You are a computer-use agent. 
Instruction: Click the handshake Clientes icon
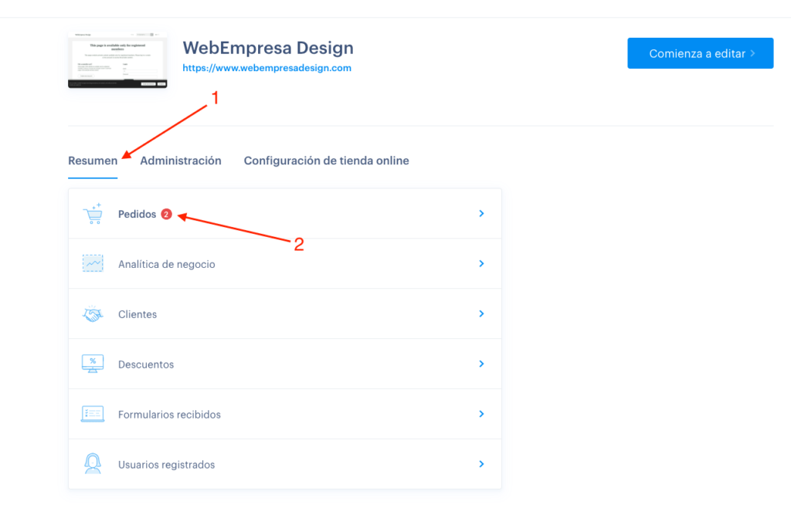click(93, 313)
